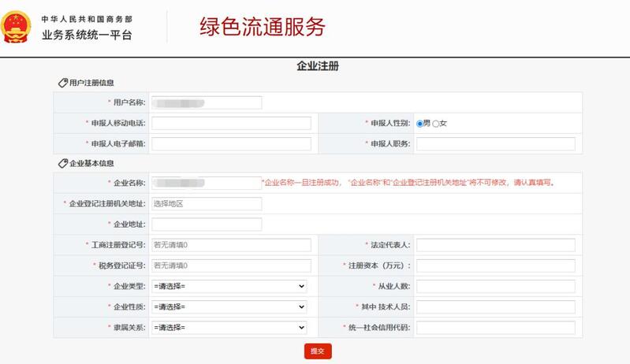Open the 企业类型 dropdown
The height and width of the screenshot is (364, 630).
229,286
